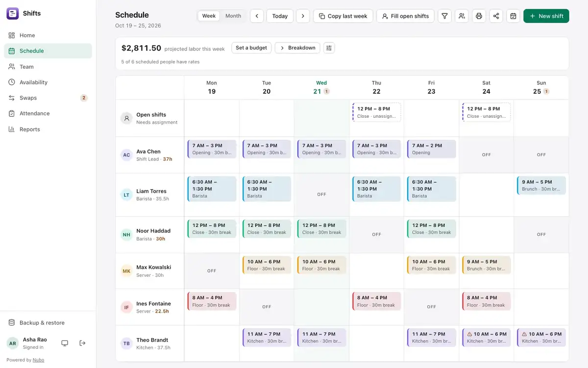Open the calendar export icon button

click(513, 16)
